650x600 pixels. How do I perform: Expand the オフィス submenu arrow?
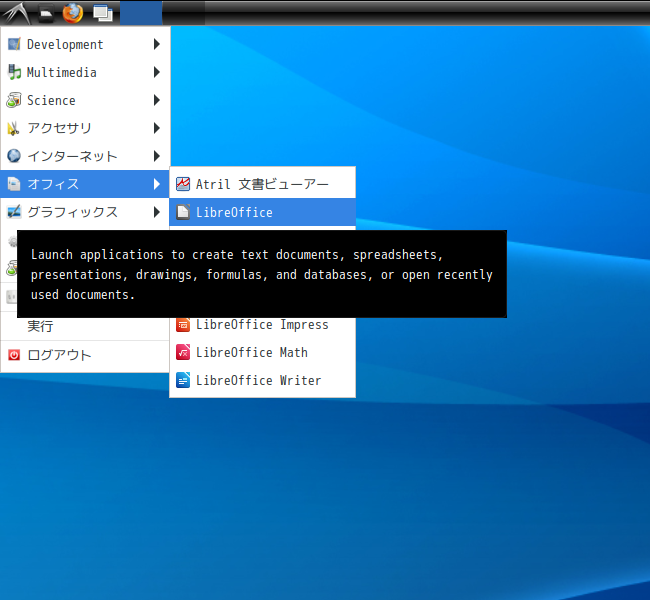tap(157, 184)
